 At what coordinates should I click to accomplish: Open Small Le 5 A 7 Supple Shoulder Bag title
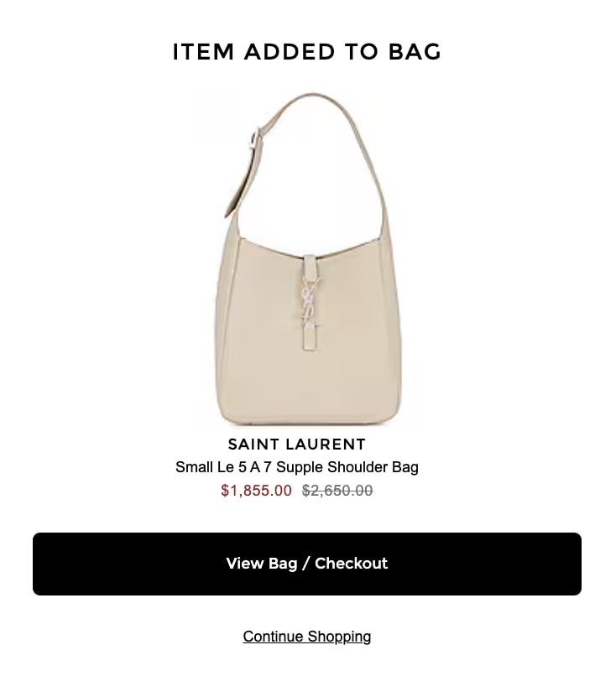pyautogui.click(x=297, y=467)
